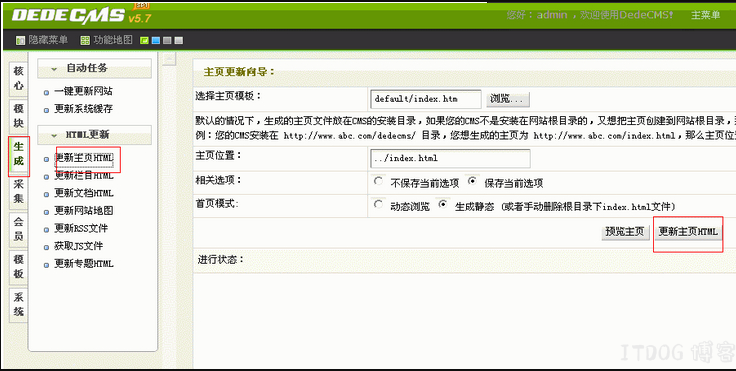Select 保存当前选项 radio button
This screenshot has height=371, width=736.
(x=473, y=181)
